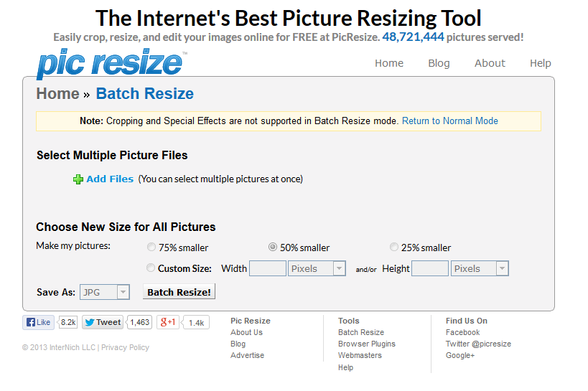Follow the Return to Normal Mode link
Screen dimensions: 588x391
[450, 121]
